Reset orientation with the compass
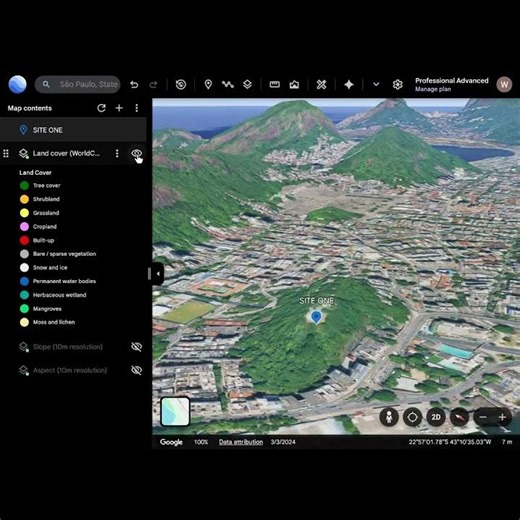Image resolution: width=520 pixels, height=520 pixels. tap(459, 417)
